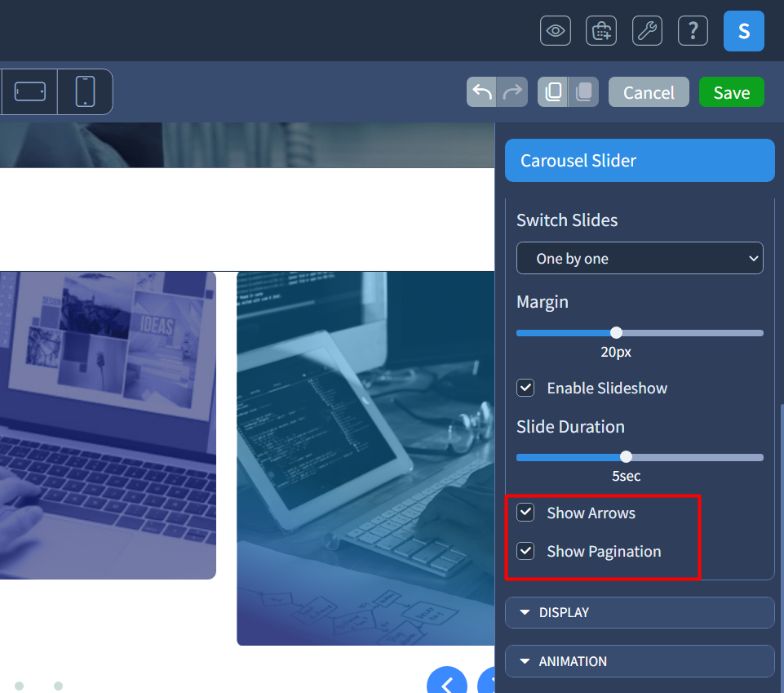
Task: Click the second pagination dot
Action: pyautogui.click(x=58, y=686)
